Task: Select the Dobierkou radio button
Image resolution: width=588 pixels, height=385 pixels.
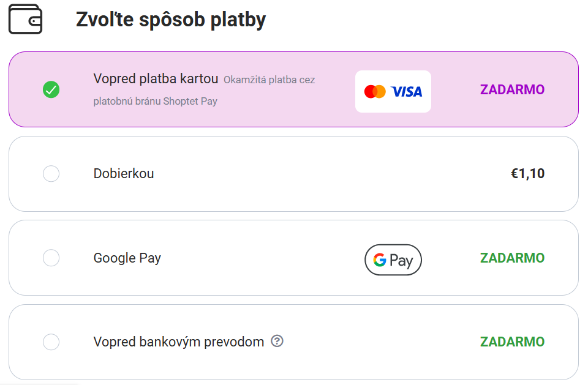Action: point(51,174)
